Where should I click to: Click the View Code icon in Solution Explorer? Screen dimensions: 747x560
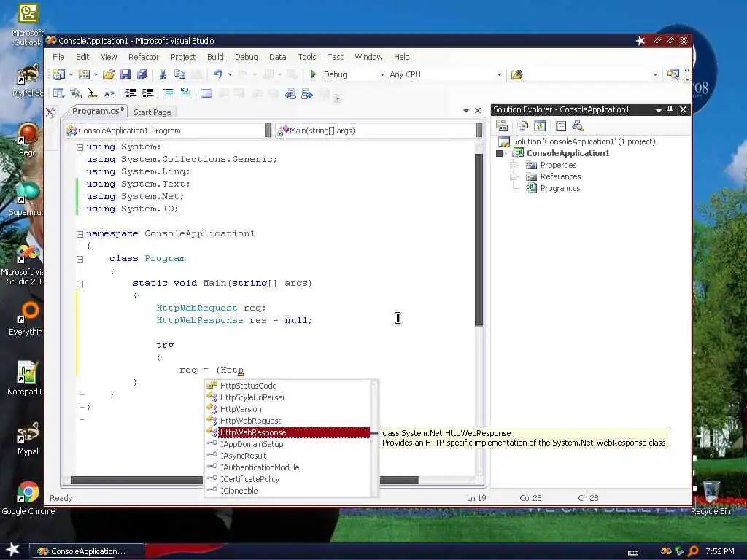click(561, 125)
